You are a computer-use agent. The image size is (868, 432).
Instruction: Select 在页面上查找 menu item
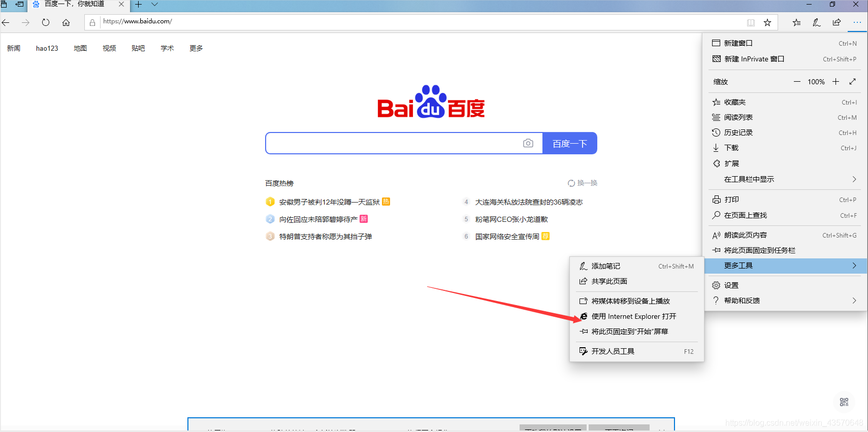[785, 215]
